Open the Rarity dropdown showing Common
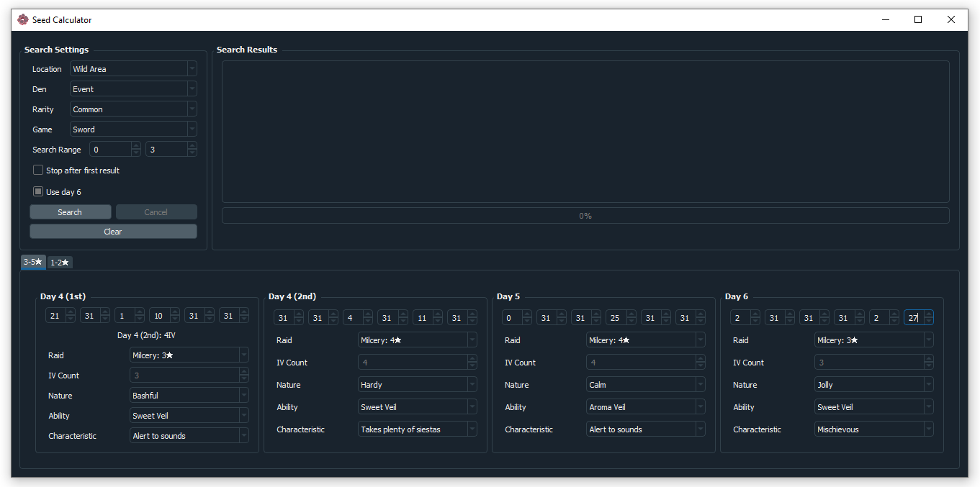Image resolution: width=980 pixels, height=487 pixels. tap(133, 109)
